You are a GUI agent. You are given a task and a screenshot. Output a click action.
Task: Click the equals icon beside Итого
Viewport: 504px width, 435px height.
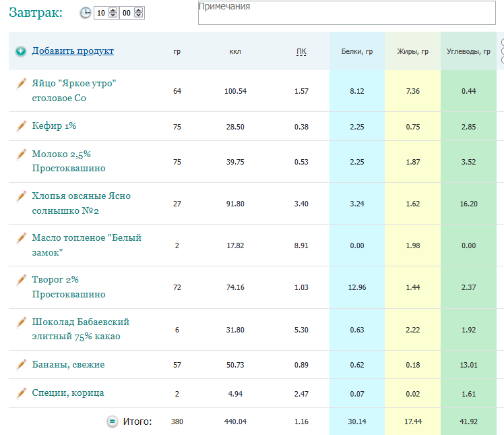click(112, 421)
